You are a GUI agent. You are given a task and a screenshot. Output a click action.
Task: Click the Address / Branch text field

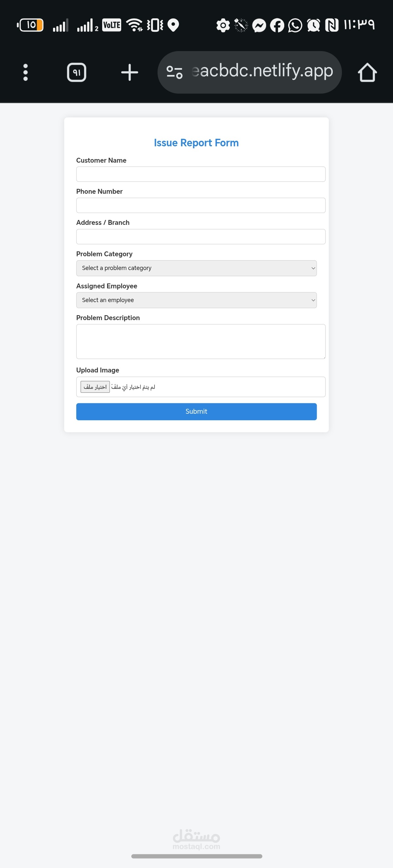(x=200, y=237)
